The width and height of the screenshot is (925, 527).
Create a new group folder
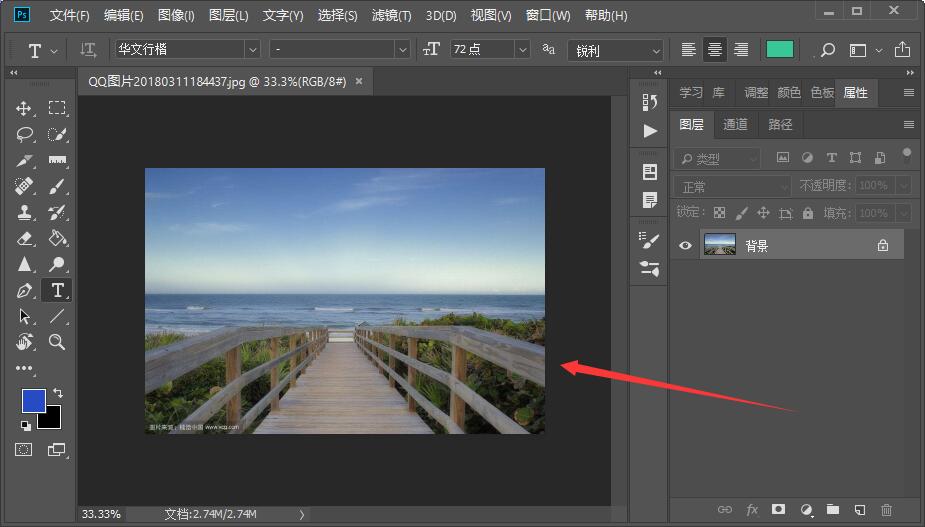click(x=832, y=509)
